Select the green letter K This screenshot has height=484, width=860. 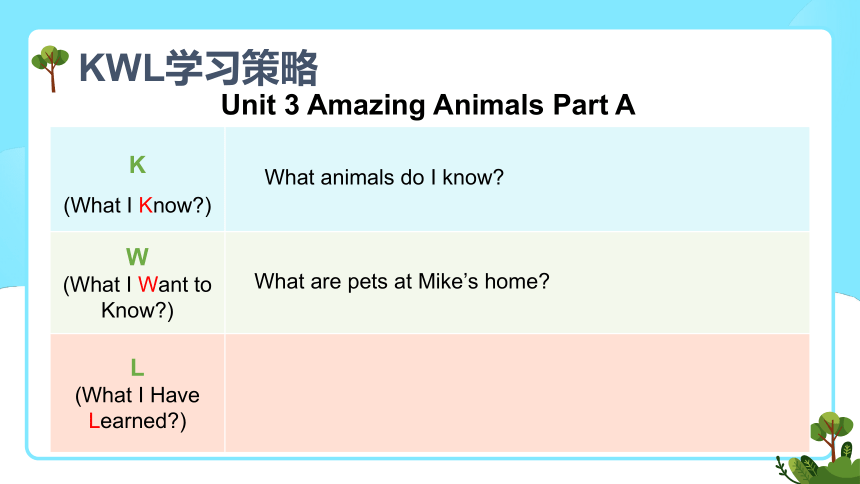[x=137, y=165]
